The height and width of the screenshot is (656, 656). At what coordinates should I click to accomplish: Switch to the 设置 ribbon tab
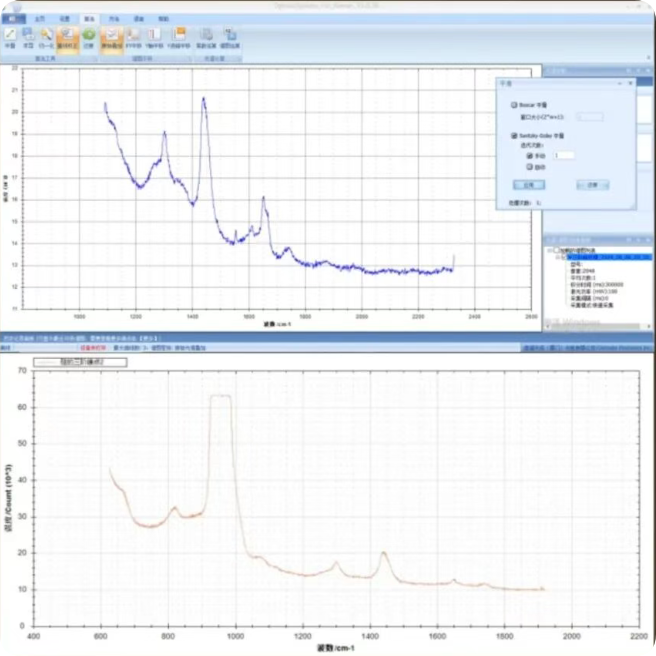tap(64, 19)
